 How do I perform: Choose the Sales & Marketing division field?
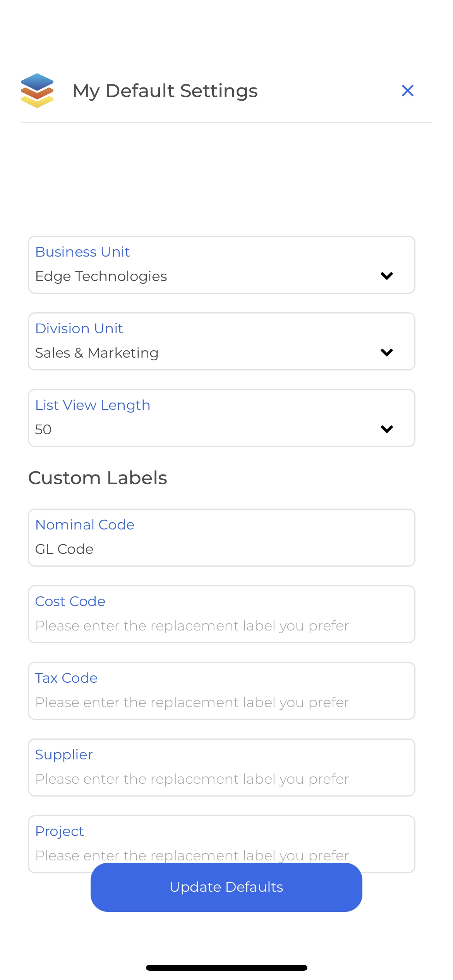pyautogui.click(x=97, y=353)
